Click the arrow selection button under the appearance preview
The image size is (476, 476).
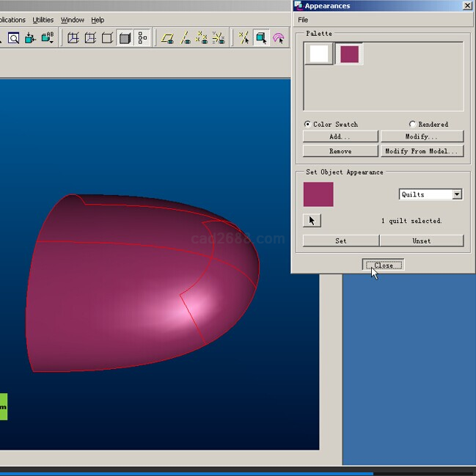[x=312, y=220]
